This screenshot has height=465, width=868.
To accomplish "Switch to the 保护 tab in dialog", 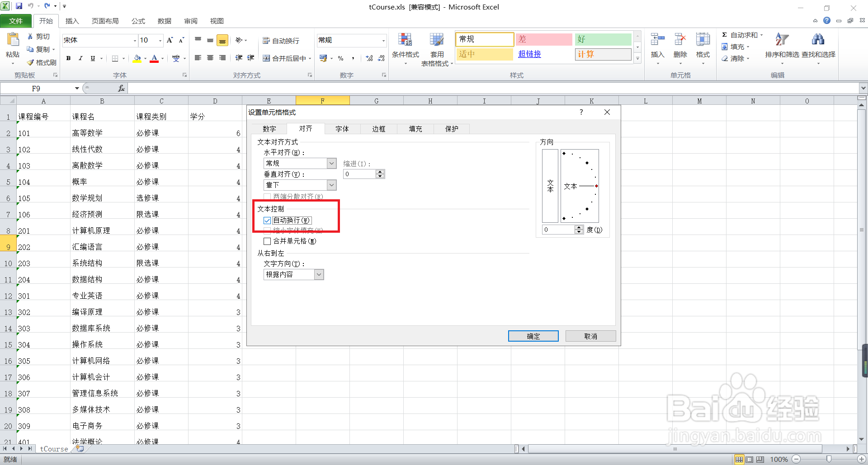I will click(452, 129).
